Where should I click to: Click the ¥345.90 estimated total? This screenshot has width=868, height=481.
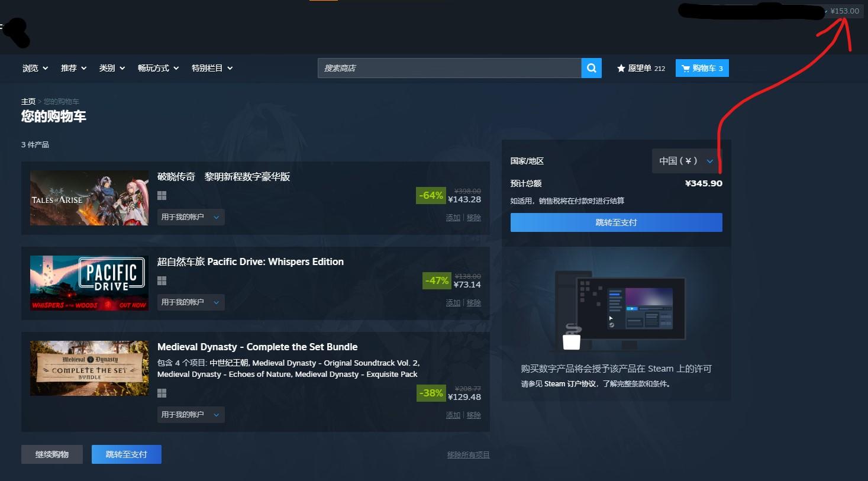tap(704, 183)
